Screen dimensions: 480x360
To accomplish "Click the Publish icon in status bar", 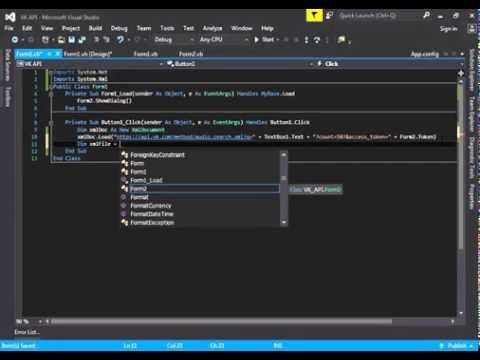I will (441, 346).
